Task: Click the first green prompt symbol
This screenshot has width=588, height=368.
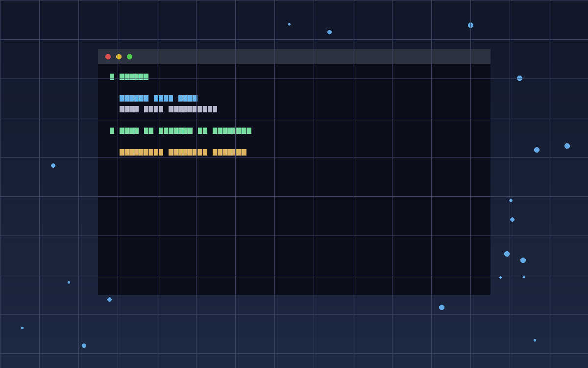Action: [x=112, y=77]
